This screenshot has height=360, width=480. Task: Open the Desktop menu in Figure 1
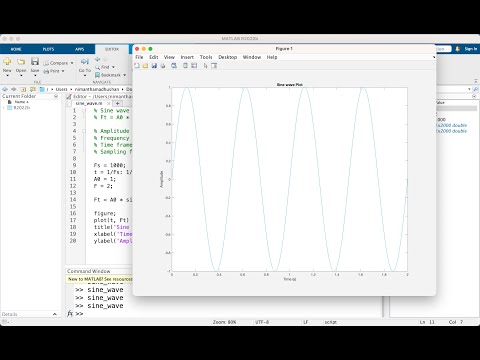click(228, 57)
